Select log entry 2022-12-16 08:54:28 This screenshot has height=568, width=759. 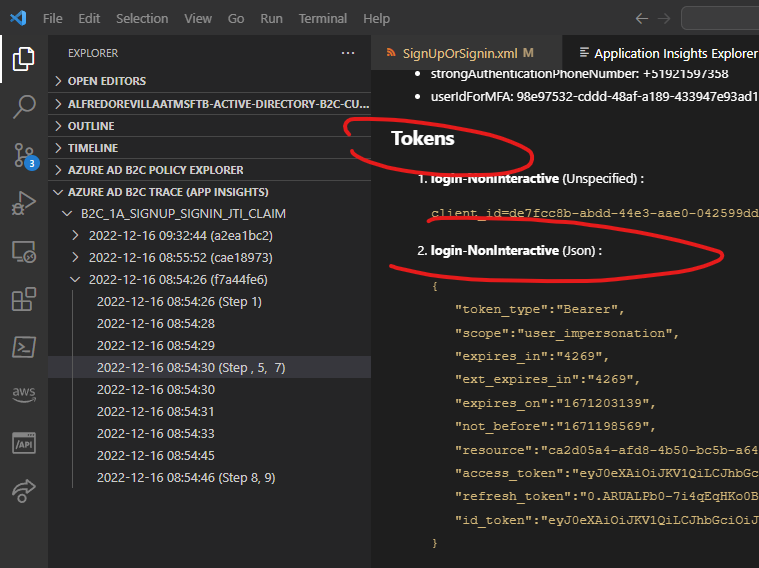point(210,323)
